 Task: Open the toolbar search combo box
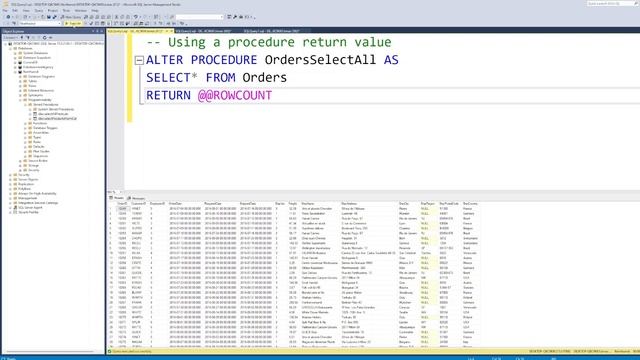(x=200, y=17)
